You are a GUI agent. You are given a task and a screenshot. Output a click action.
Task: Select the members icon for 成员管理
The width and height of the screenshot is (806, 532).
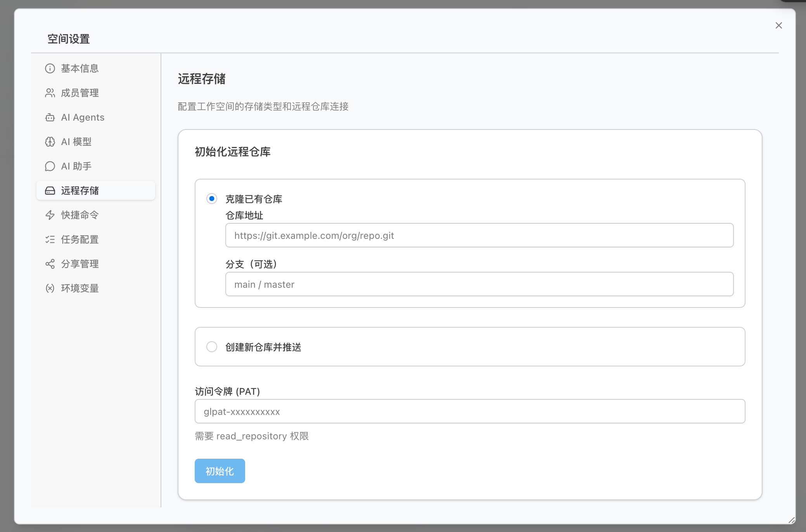point(50,93)
